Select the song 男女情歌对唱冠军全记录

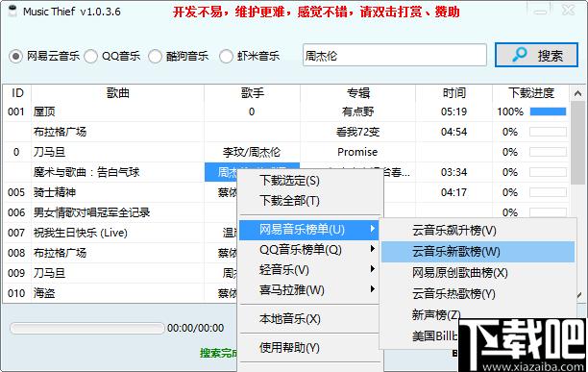(91, 212)
